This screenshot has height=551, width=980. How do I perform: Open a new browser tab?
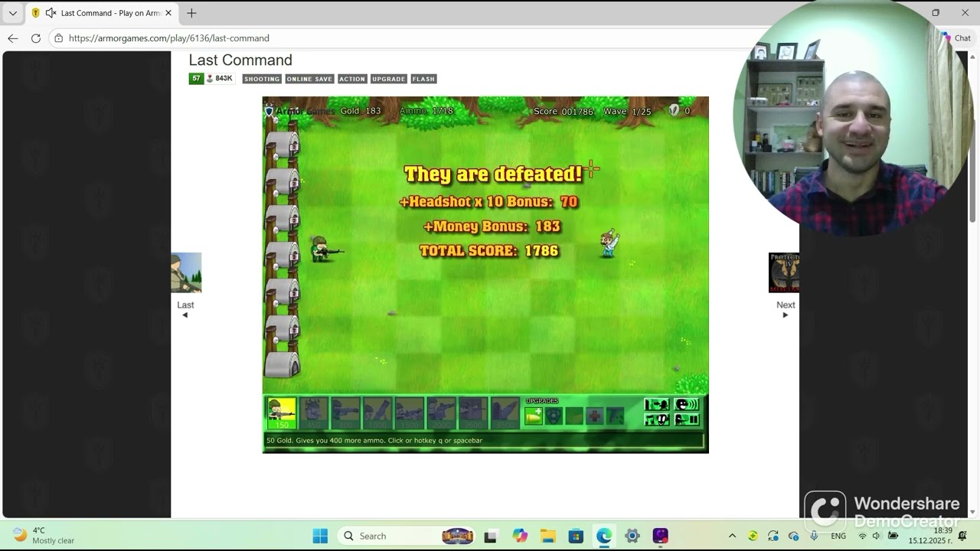[191, 13]
